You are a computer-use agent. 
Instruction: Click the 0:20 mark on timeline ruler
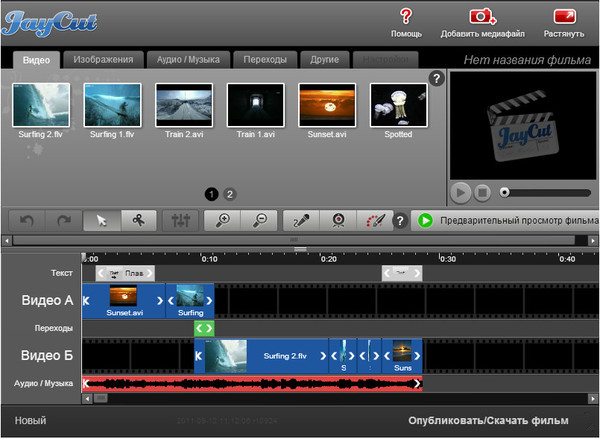(x=328, y=259)
